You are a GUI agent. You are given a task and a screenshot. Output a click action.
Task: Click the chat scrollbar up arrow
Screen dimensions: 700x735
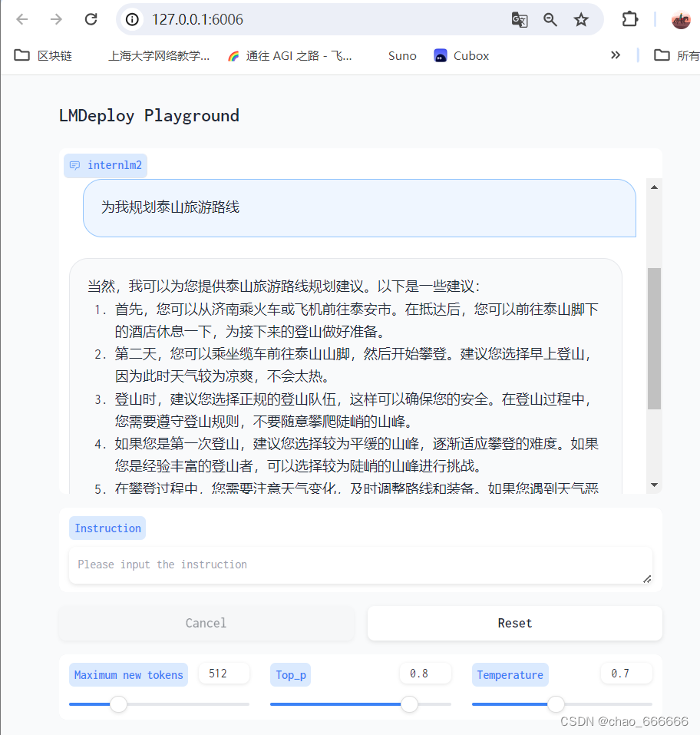click(654, 187)
